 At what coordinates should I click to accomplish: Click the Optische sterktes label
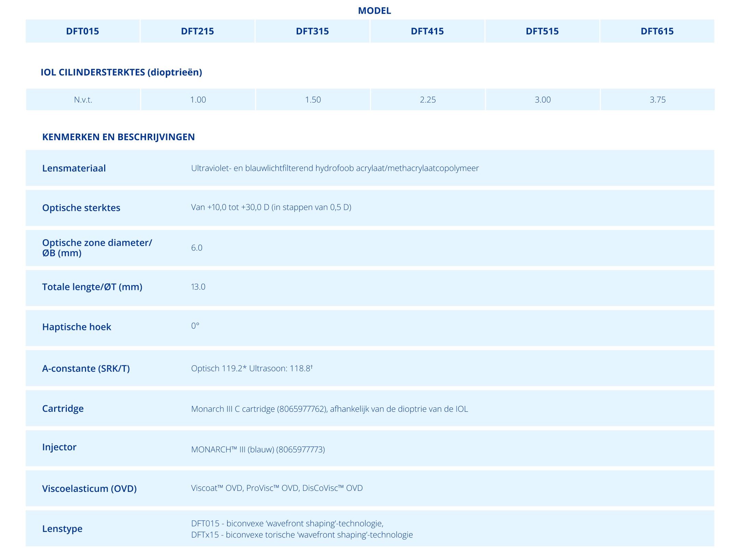[81, 208]
